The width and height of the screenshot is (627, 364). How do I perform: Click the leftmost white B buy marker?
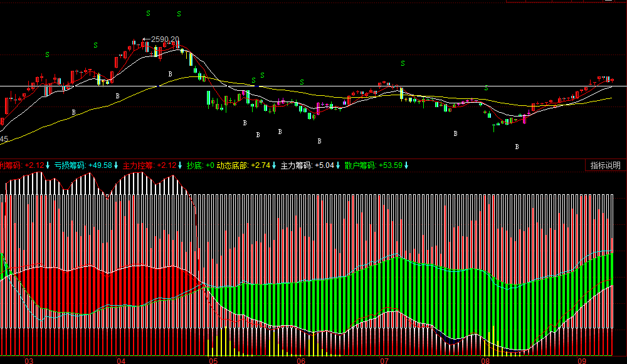(73, 112)
